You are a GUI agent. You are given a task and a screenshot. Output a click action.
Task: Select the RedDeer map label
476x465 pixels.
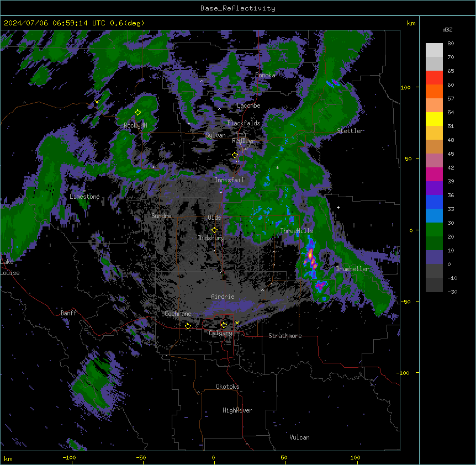[x=244, y=141]
